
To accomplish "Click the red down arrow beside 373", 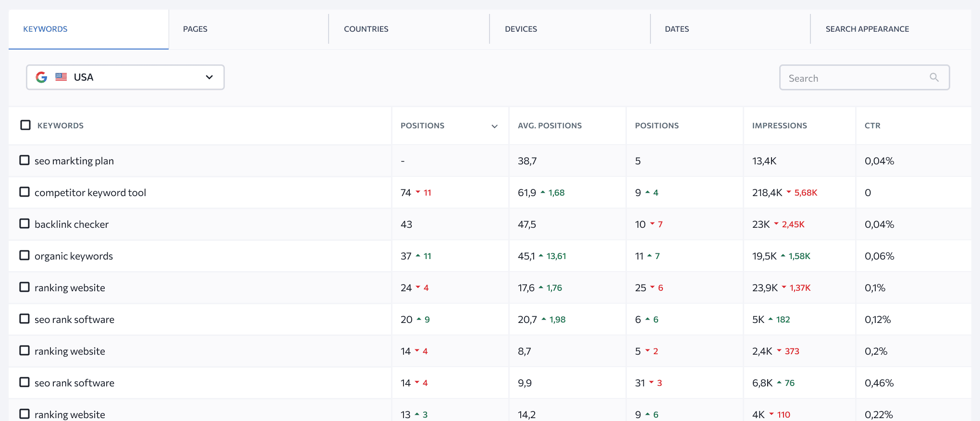I will (779, 351).
